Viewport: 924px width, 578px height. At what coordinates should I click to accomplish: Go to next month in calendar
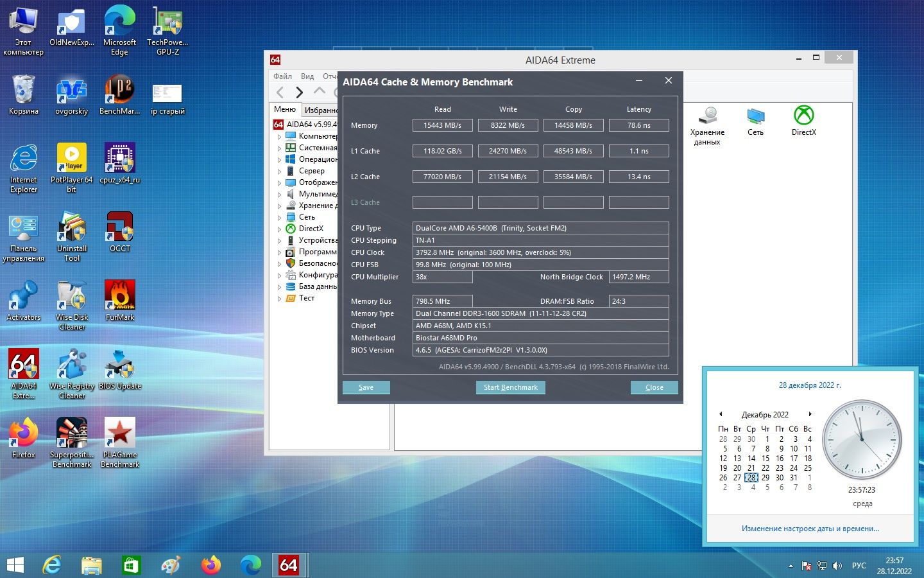pyautogui.click(x=810, y=414)
